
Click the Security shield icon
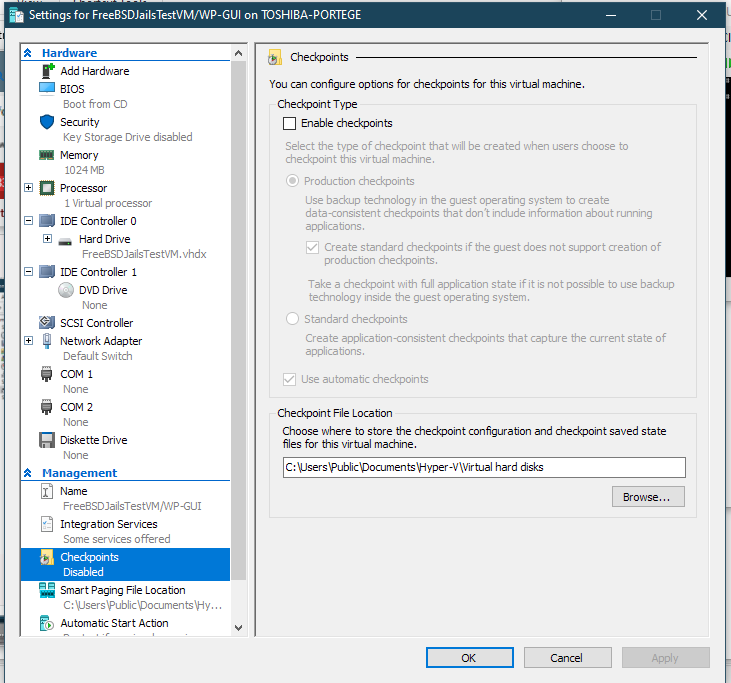point(47,122)
